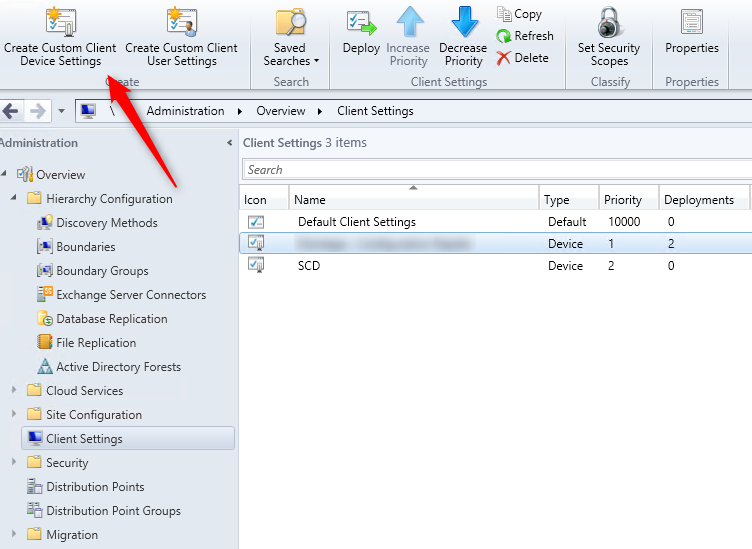
Task: Open the arrow after Administration breadcrumb
Action: [240, 112]
